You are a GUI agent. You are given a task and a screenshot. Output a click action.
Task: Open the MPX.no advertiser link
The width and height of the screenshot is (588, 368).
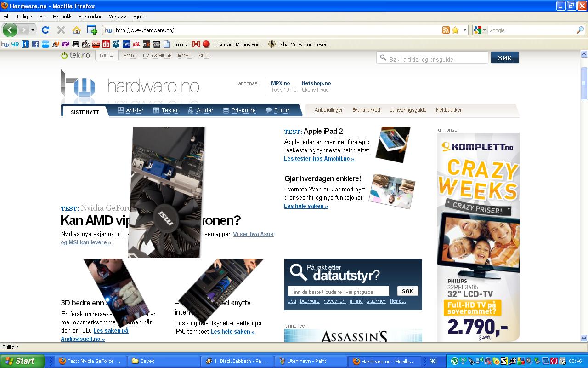coord(280,83)
